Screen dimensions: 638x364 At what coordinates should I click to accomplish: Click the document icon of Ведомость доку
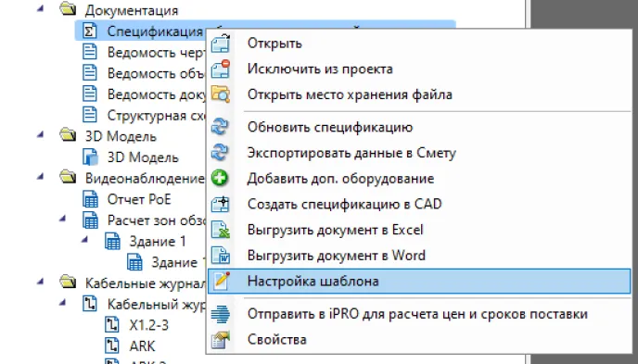(90, 94)
